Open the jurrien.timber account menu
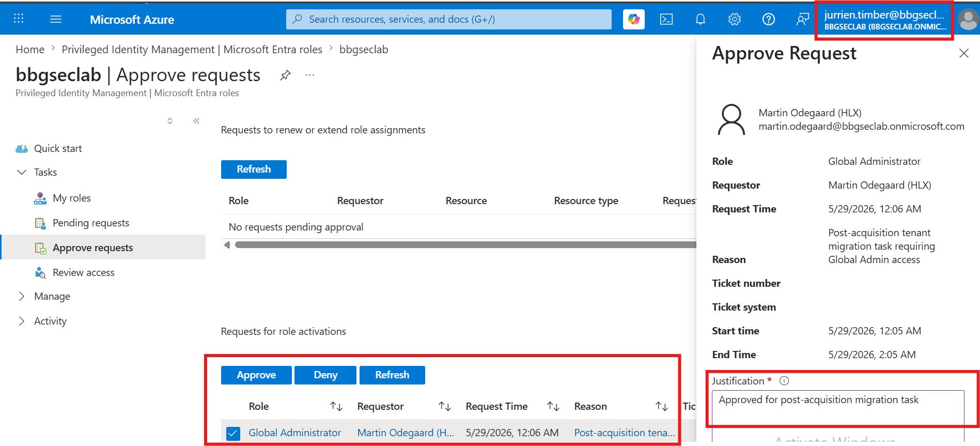Viewport: 980px width, 446px height. [x=884, y=20]
